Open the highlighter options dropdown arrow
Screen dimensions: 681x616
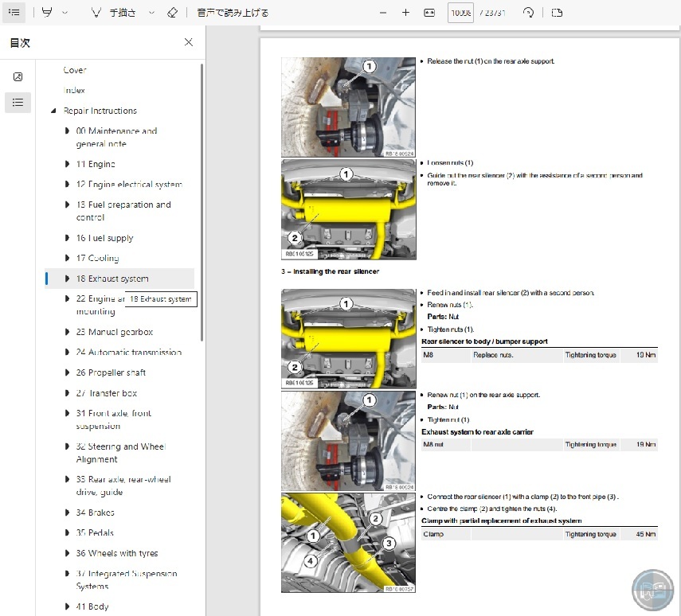point(65,13)
